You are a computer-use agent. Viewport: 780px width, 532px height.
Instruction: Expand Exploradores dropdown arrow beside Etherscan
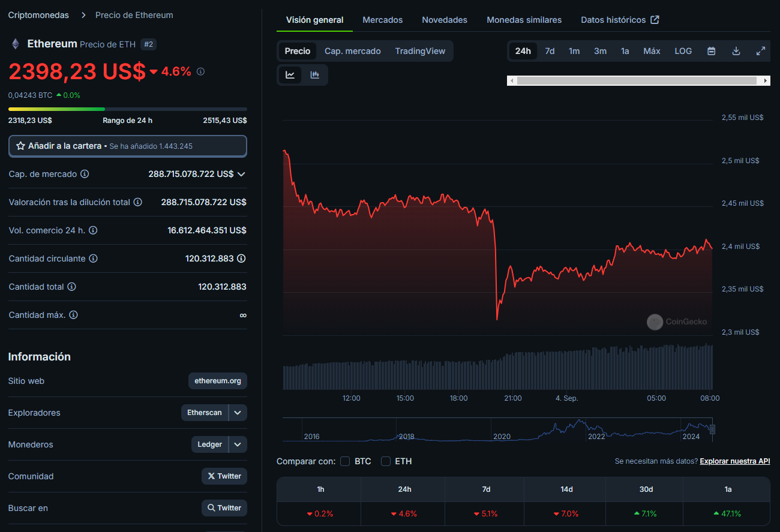(x=238, y=413)
